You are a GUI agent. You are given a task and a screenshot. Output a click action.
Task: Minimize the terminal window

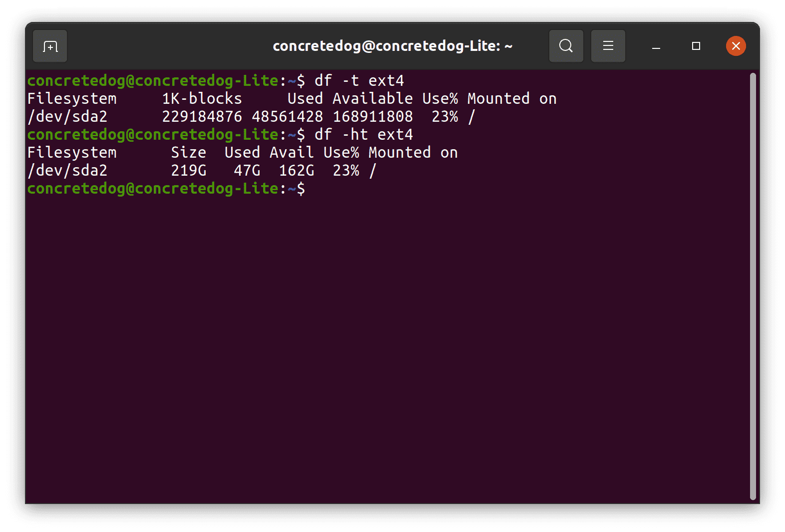pos(656,46)
